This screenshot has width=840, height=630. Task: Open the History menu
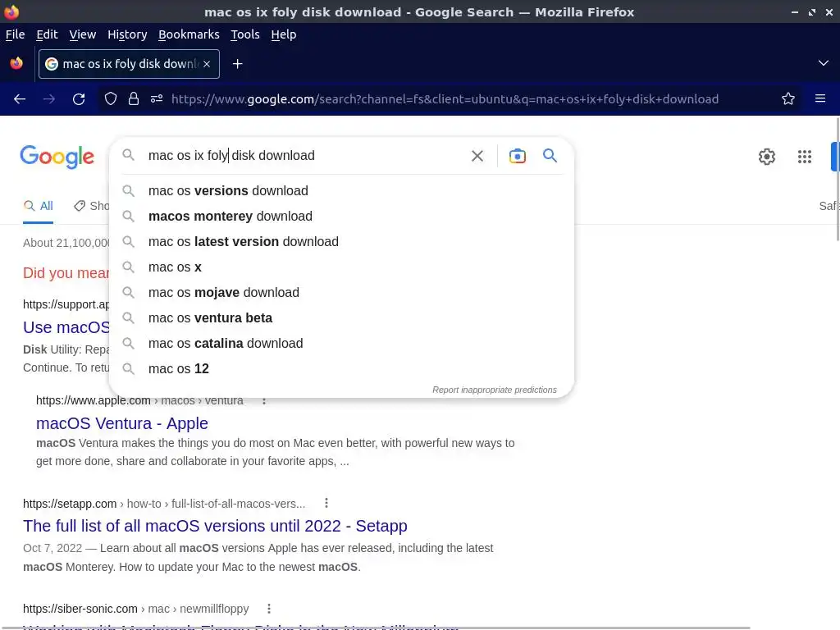point(127,34)
